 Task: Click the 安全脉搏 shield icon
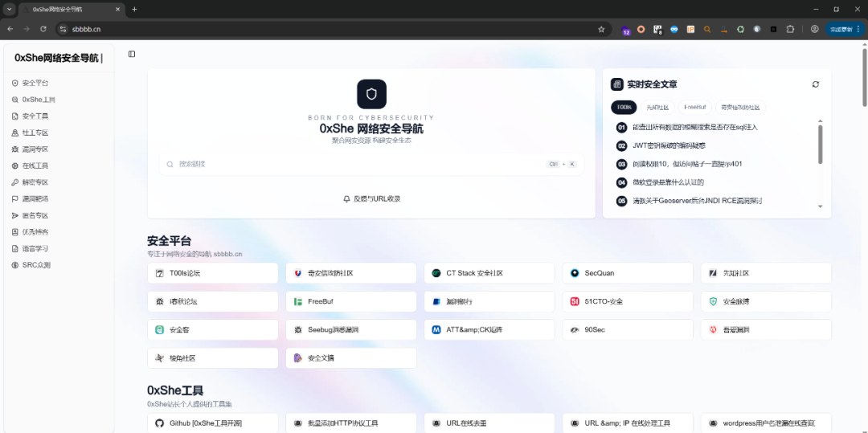pyautogui.click(x=713, y=301)
